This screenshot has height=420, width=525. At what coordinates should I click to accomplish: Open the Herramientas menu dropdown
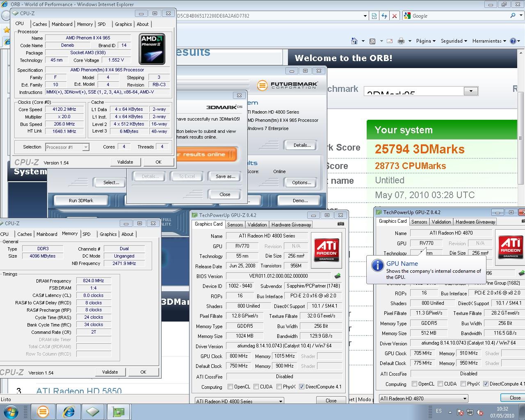[x=489, y=41]
